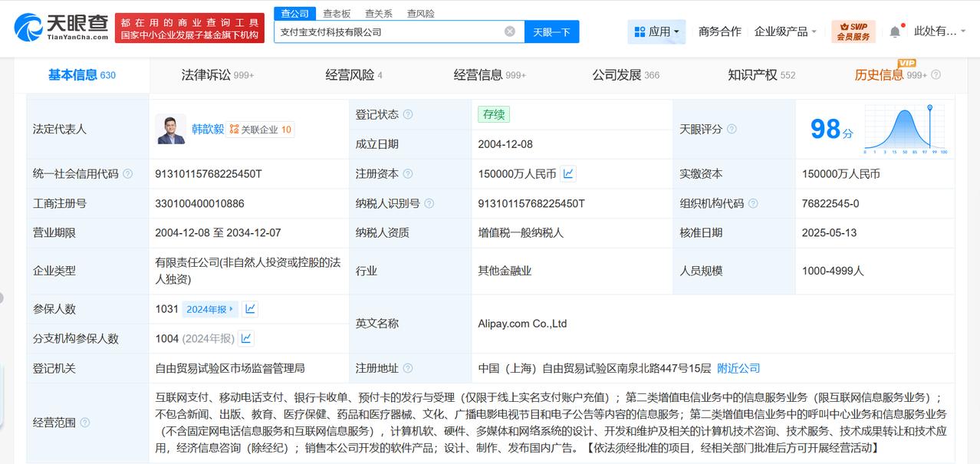Click the 天眼评分 distribution chart
980x464 pixels.
coord(906,130)
